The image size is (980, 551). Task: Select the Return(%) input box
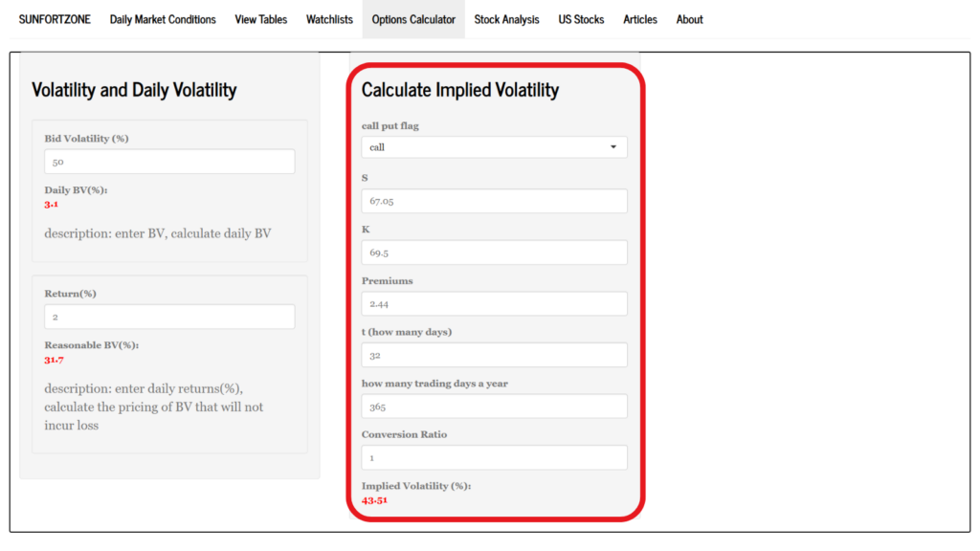169,316
